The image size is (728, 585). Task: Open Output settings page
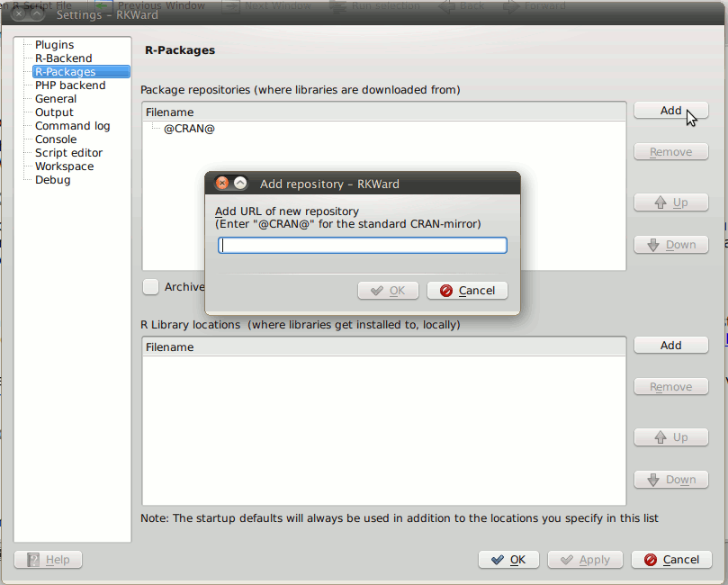tap(54, 112)
